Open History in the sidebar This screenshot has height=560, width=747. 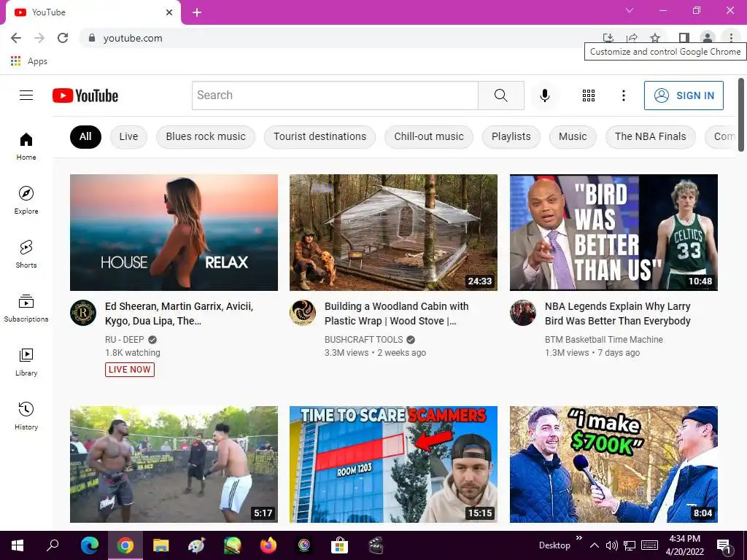click(26, 416)
